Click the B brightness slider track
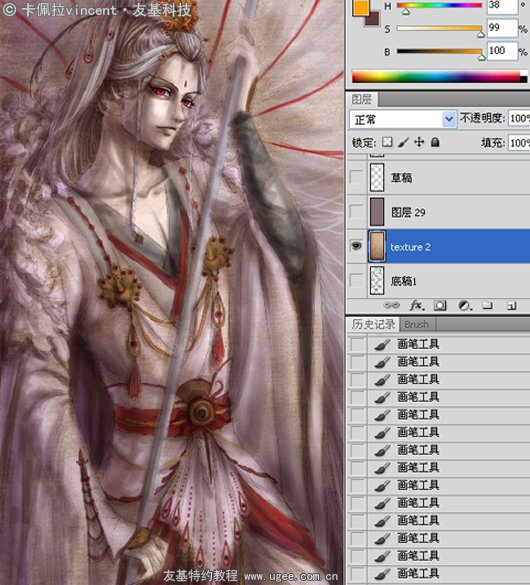Viewport: 530px width, 585px height. pos(439,51)
